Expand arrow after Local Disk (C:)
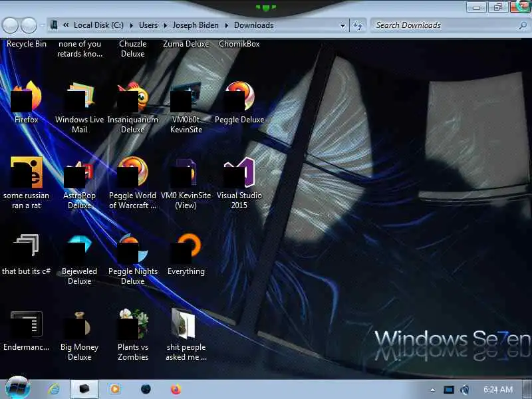 coord(131,25)
